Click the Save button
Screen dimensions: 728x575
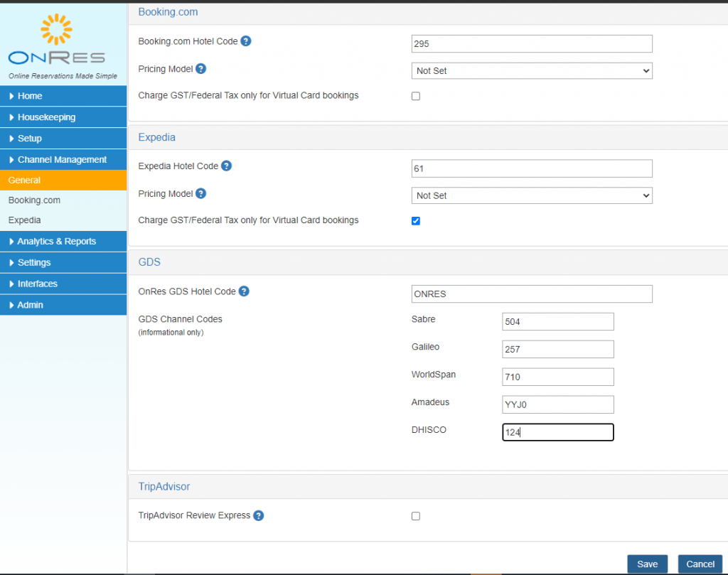(647, 564)
